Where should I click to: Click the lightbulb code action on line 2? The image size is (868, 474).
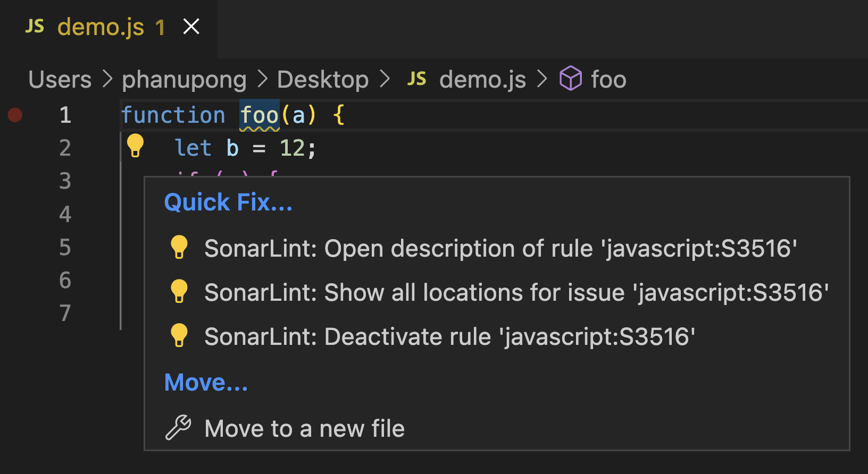coord(135,145)
